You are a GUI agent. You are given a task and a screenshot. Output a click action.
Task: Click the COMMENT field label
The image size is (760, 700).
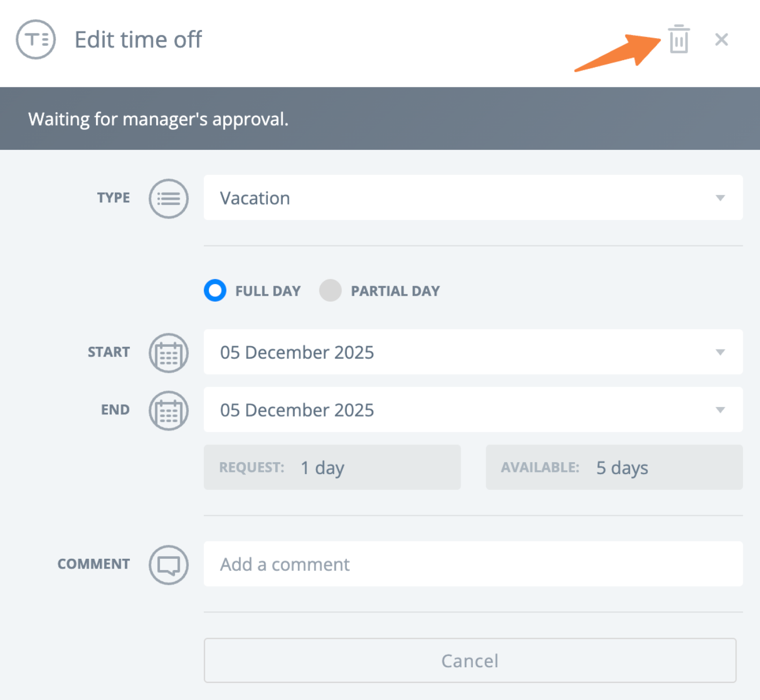[93, 564]
